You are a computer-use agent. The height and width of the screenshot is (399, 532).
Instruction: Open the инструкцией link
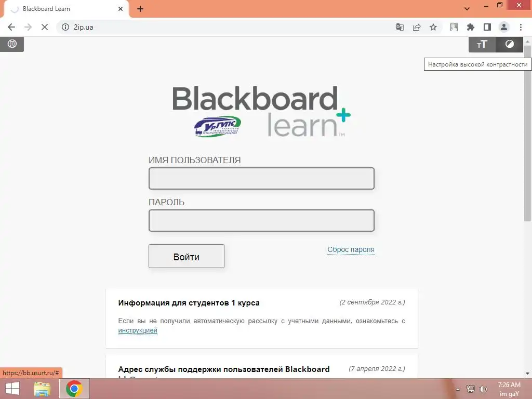click(x=138, y=330)
